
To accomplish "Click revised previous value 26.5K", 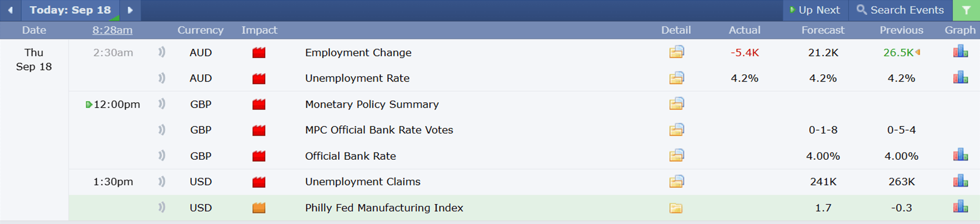I will pos(898,52).
